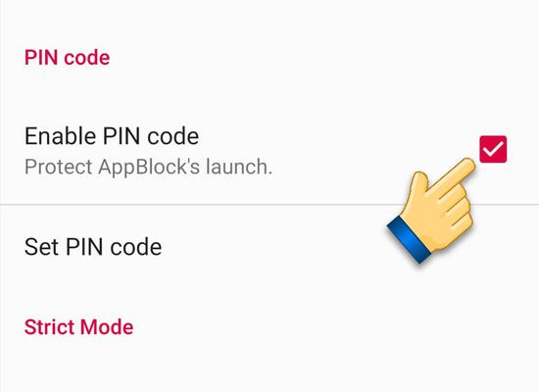539x392 pixels.
Task: Select the Enable PIN code label
Action: point(112,136)
